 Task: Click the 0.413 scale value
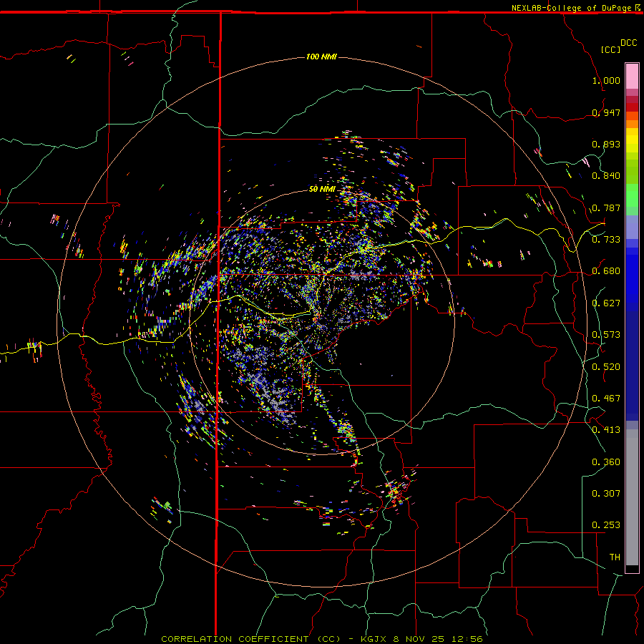pyautogui.click(x=606, y=430)
